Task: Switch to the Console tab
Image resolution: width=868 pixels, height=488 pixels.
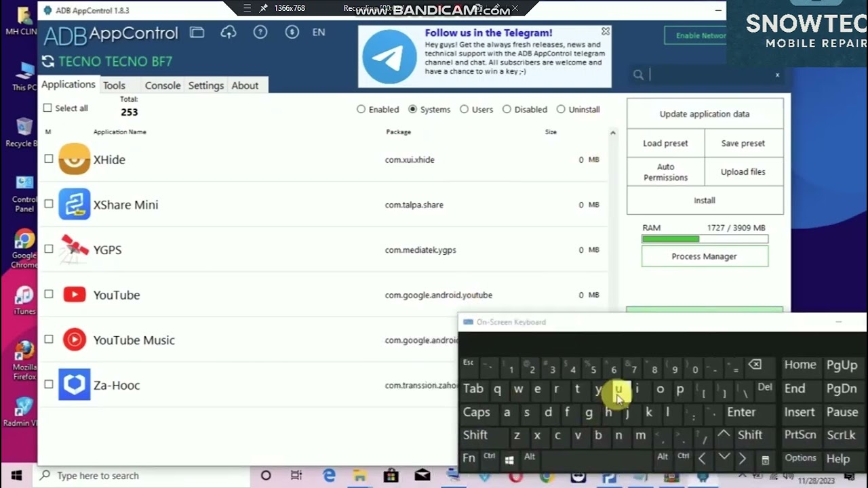Action: point(163,85)
